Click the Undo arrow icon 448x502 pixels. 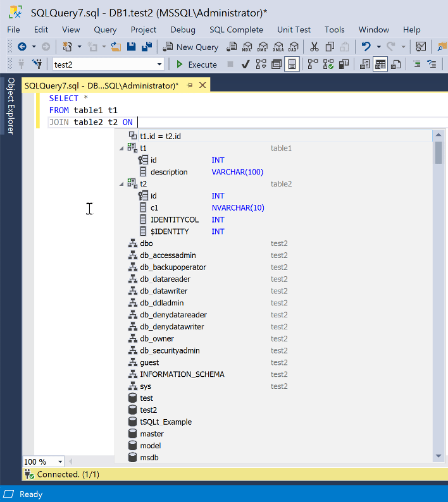click(x=366, y=47)
